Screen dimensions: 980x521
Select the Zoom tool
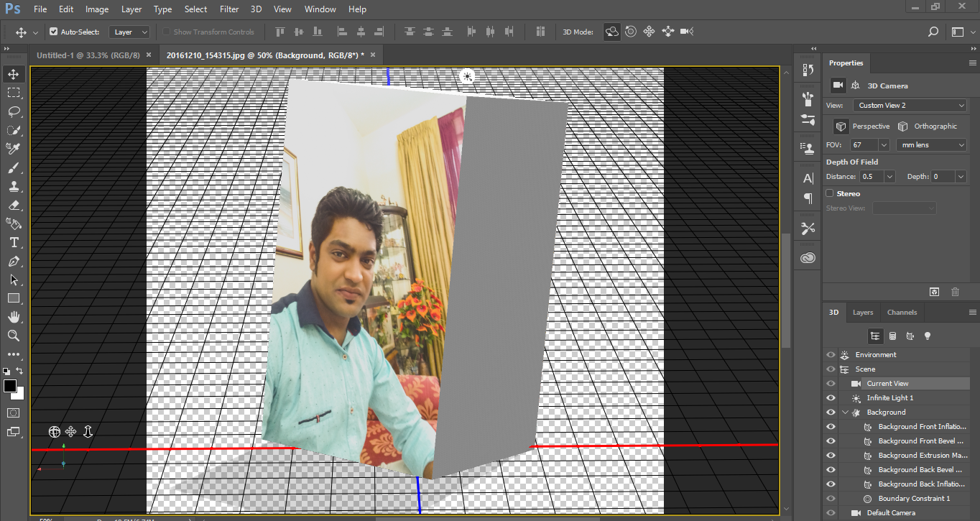click(13, 336)
